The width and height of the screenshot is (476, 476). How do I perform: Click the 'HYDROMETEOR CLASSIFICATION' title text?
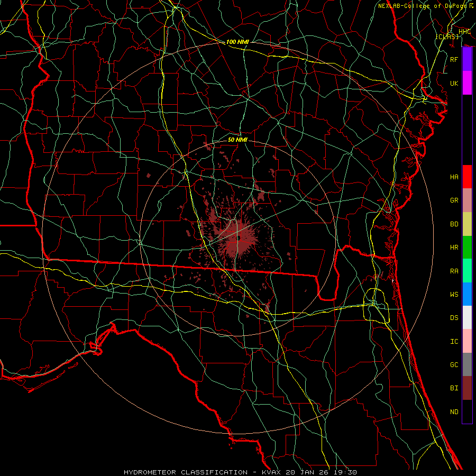coord(186,472)
